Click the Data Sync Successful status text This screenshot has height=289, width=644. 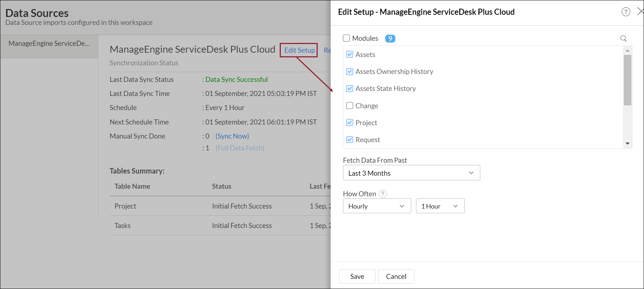coord(237,79)
